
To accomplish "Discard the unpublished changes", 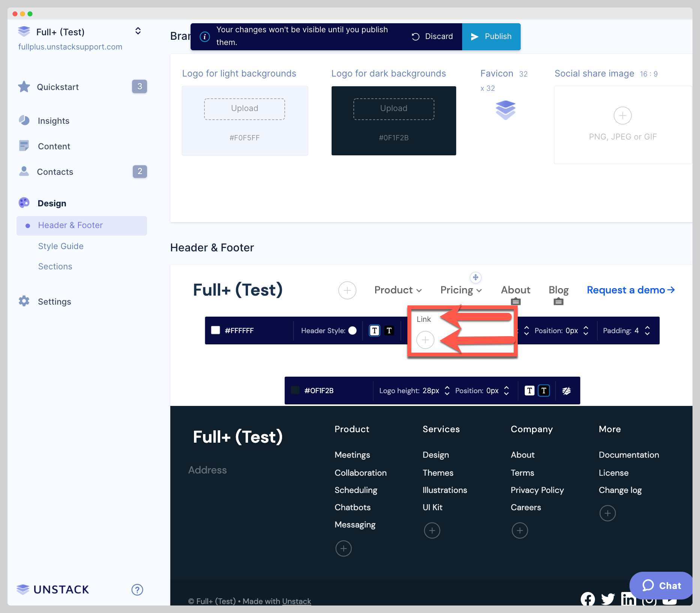I will [432, 36].
